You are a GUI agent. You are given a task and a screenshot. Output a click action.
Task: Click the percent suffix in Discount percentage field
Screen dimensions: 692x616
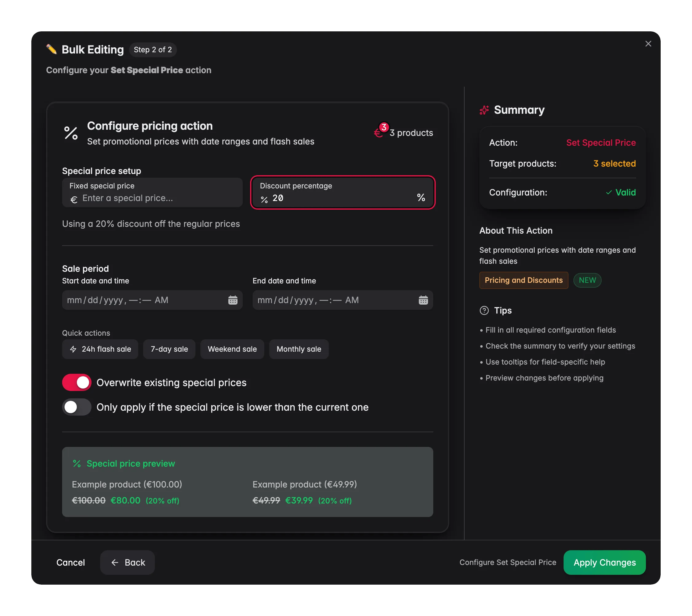(x=421, y=197)
